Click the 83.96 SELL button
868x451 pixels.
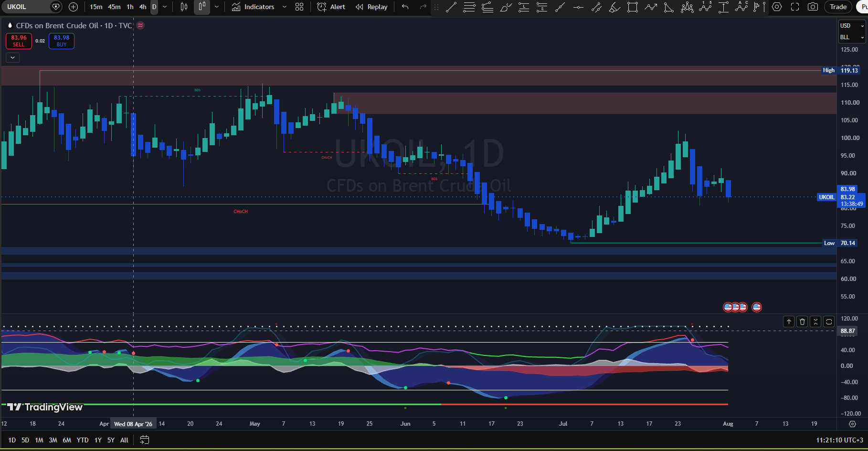(19, 41)
